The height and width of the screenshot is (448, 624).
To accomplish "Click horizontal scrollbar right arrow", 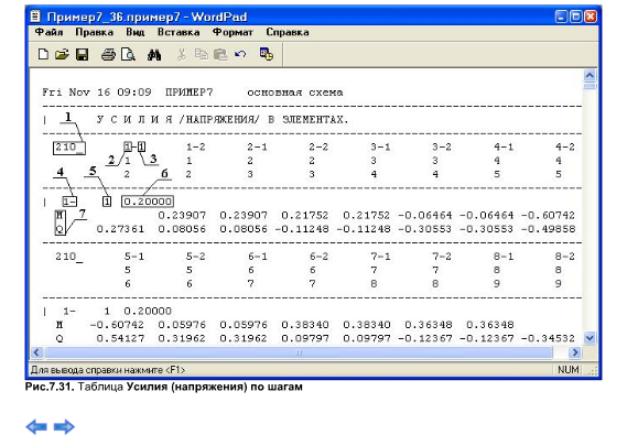I will 575,353.
